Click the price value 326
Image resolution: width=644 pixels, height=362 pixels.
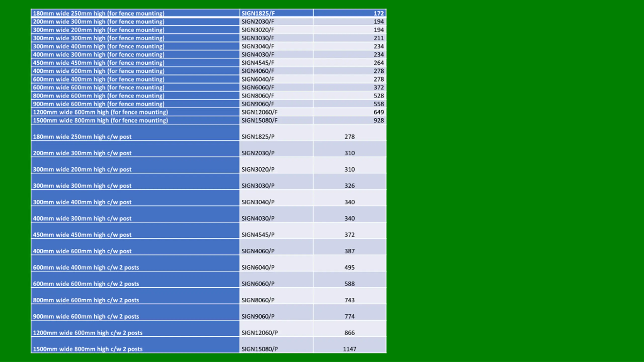coord(350,186)
